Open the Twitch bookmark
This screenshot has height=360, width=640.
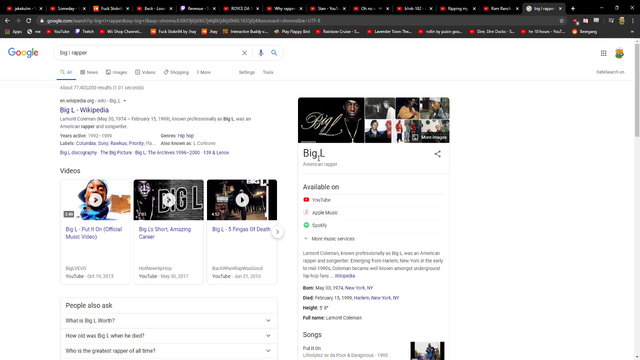point(84,31)
